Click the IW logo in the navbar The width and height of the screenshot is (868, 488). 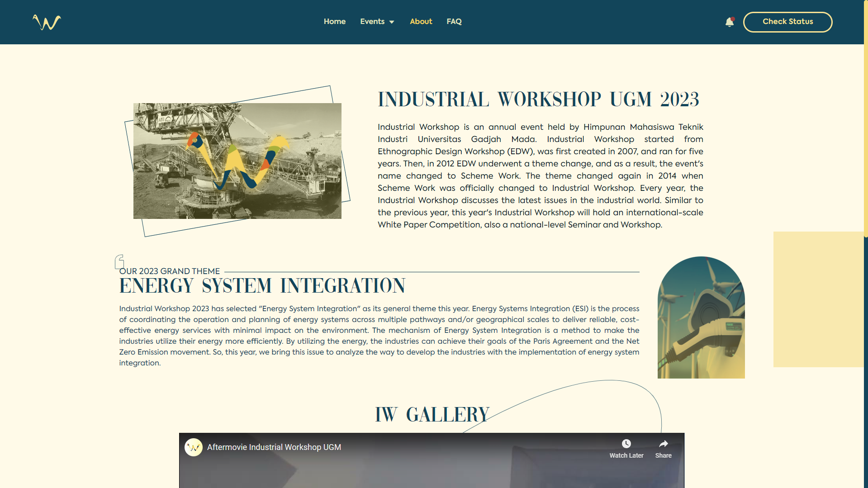[47, 22]
